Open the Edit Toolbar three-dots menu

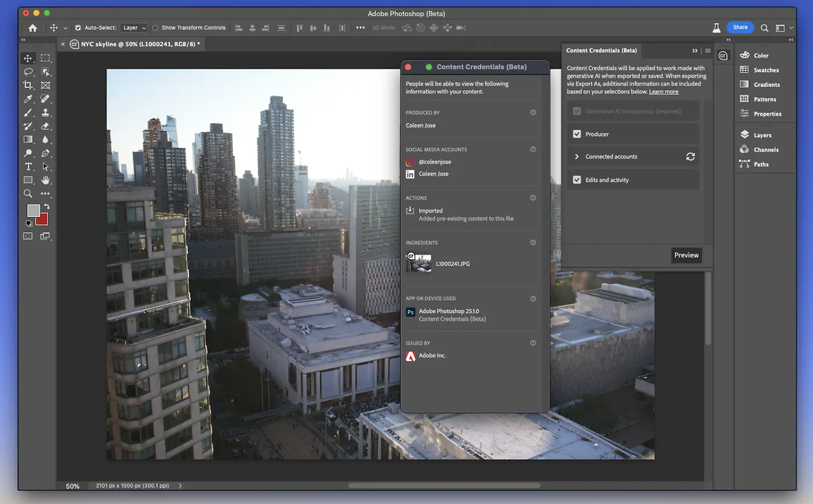pyautogui.click(x=45, y=194)
